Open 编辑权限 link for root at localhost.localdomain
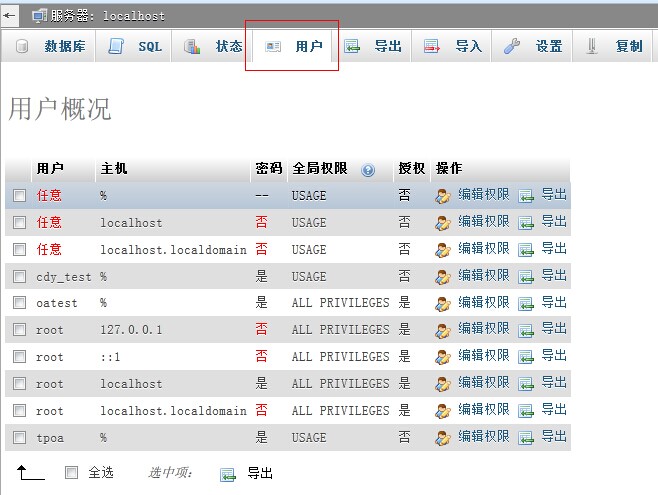Image resolution: width=658 pixels, height=495 pixels. click(x=483, y=409)
